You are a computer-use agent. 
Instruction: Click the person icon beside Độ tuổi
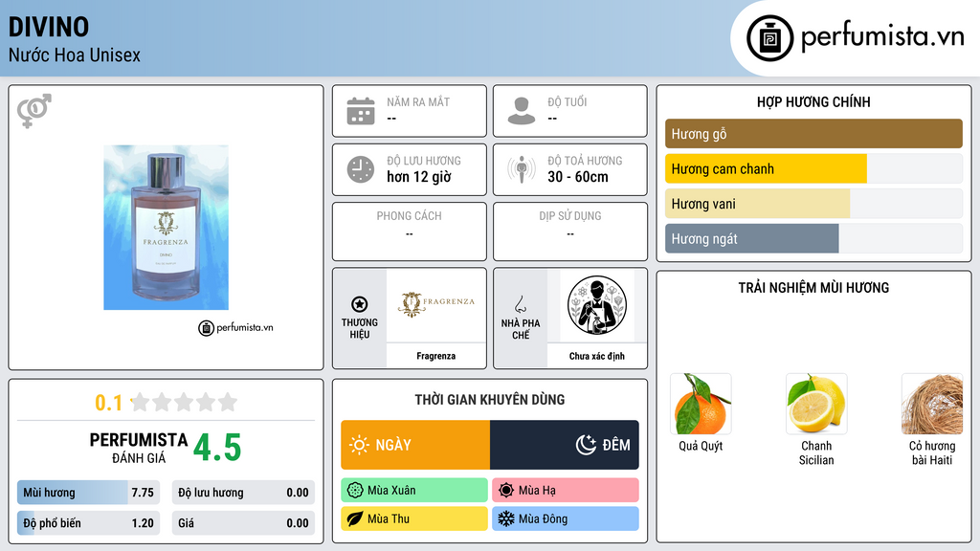522,111
